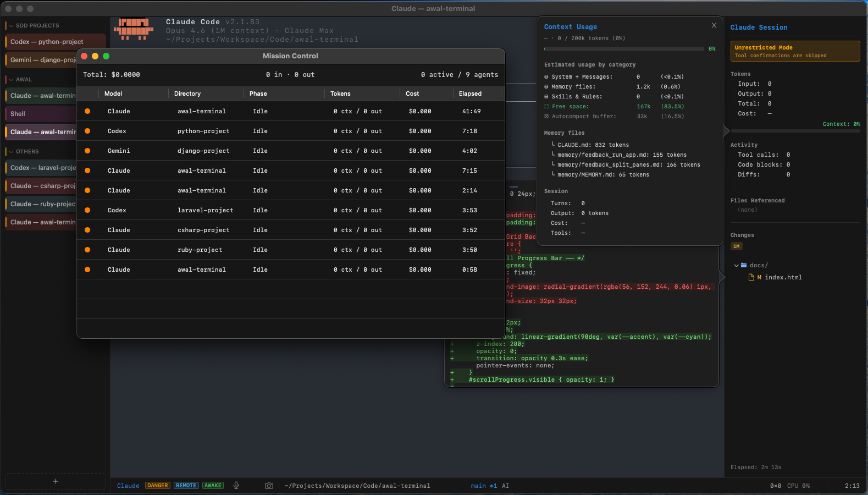
Task: Click the Autocompact buffer category icon
Action: click(x=546, y=117)
